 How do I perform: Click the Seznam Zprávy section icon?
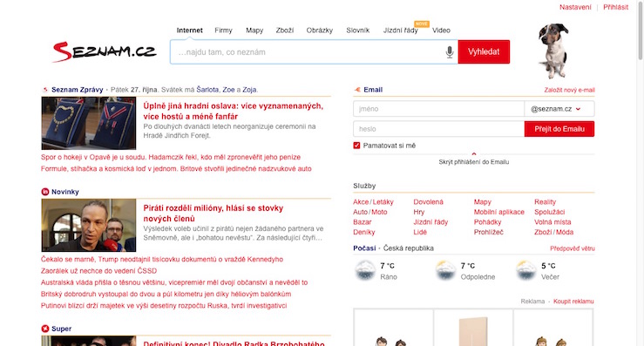[45, 90]
